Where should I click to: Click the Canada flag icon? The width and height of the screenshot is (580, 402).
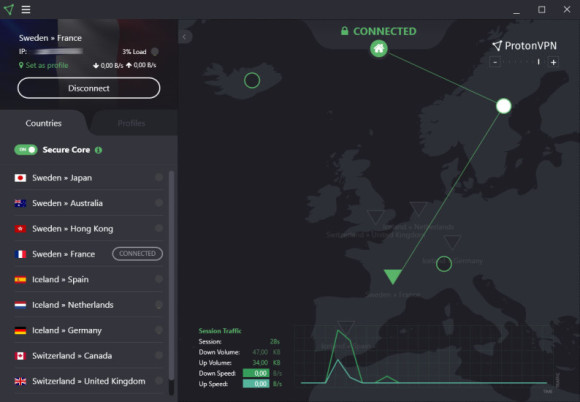[x=20, y=356]
